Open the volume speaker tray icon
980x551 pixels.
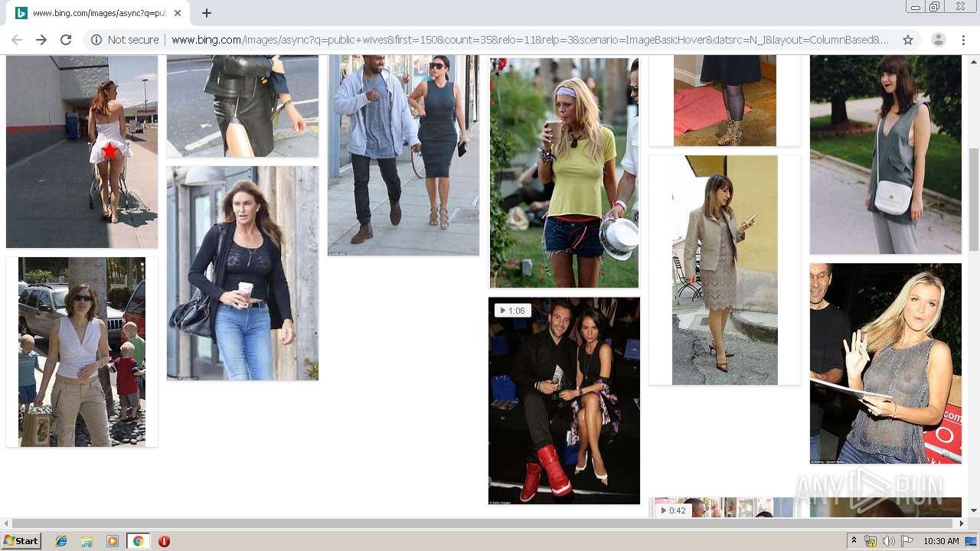[x=889, y=541]
